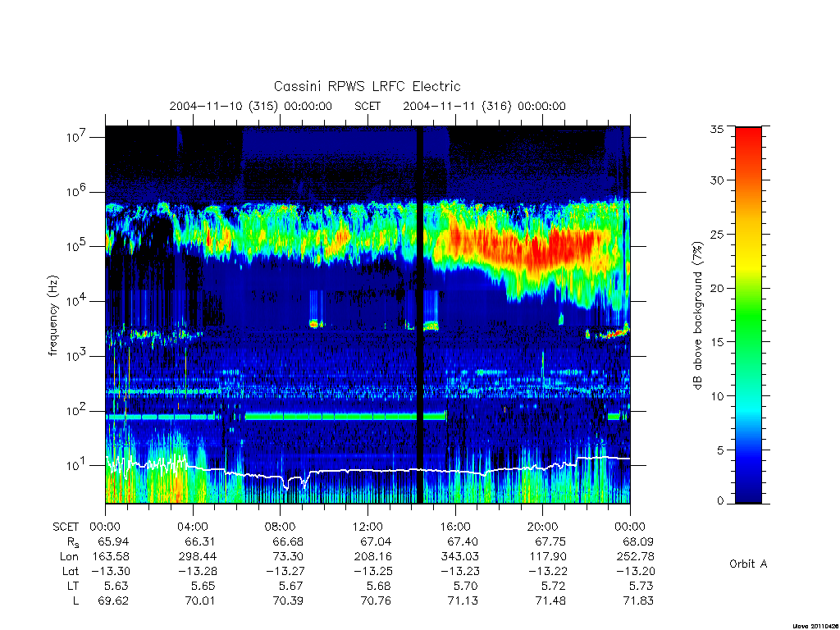Click the L value '70.39'
This screenshot has height=630, width=840.
pyautogui.click(x=288, y=600)
